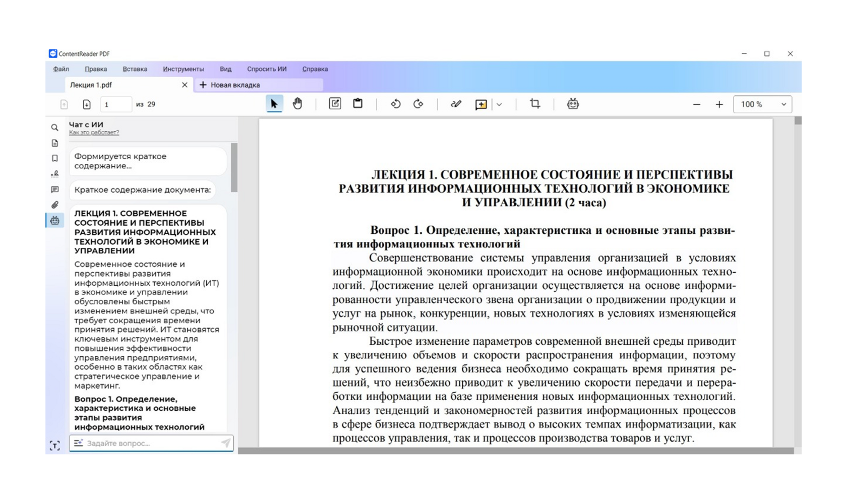The image size is (847, 504).
Task: Open the Справка menu
Action: click(315, 69)
